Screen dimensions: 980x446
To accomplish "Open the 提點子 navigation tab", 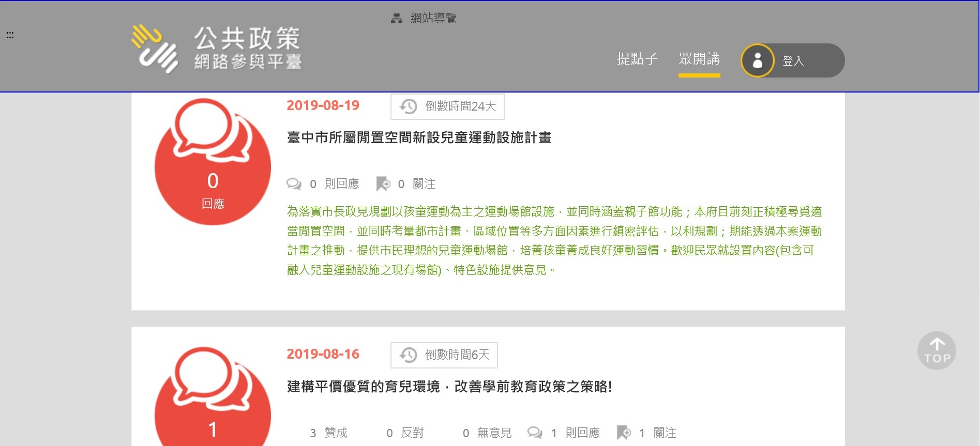I will [637, 59].
